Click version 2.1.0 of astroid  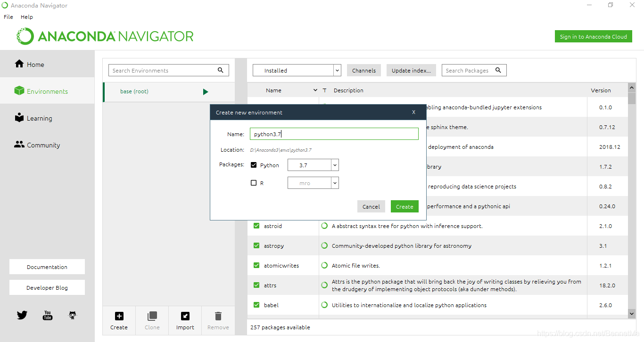coord(605,226)
